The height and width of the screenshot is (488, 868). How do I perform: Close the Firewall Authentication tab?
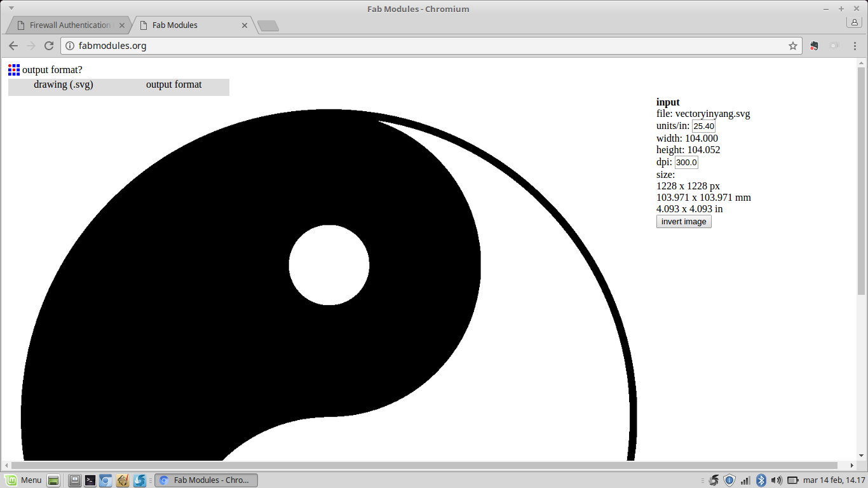click(x=121, y=25)
